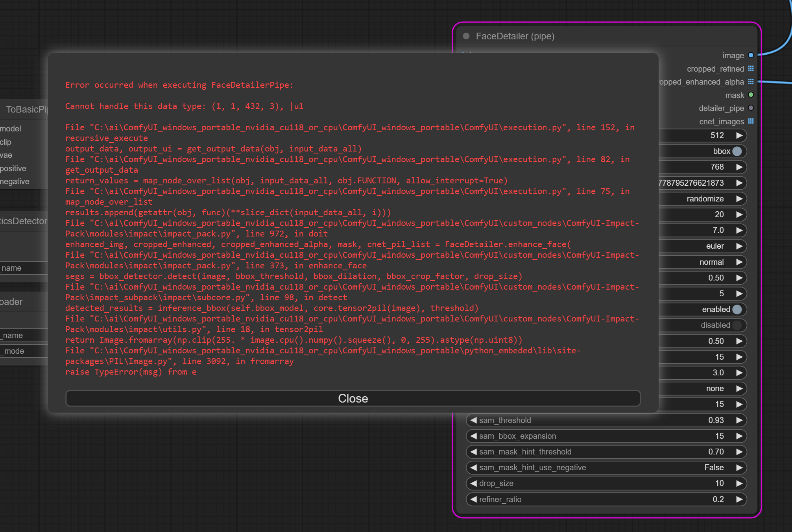Screen dimensions: 792x532
Task: Open the normal scheduler dropdown
Action: point(711,262)
